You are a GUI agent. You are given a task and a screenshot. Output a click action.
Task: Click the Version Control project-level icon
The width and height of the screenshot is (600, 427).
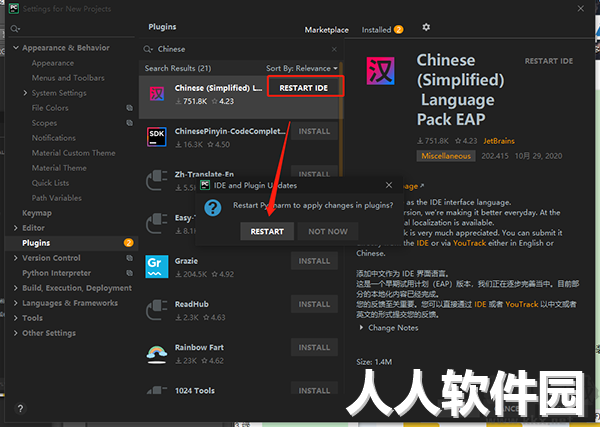pos(130,258)
